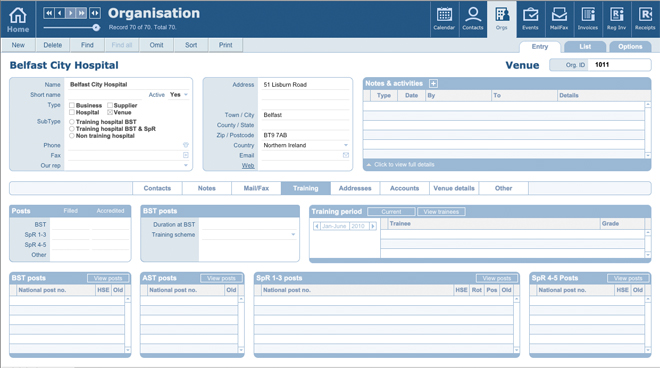Image resolution: width=660 pixels, height=368 pixels.
Task: Click the email envelope icon
Action: click(x=346, y=155)
